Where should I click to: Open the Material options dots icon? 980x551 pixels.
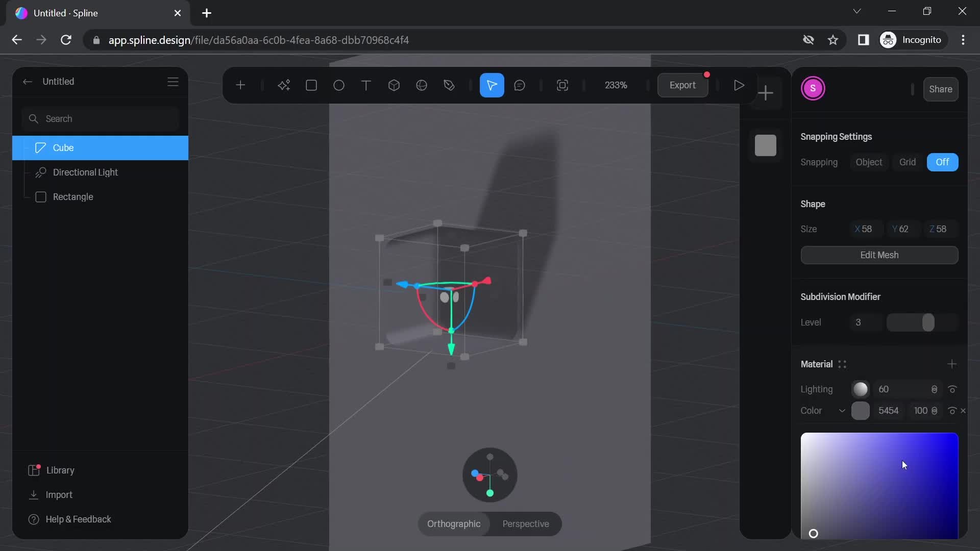[x=842, y=364]
